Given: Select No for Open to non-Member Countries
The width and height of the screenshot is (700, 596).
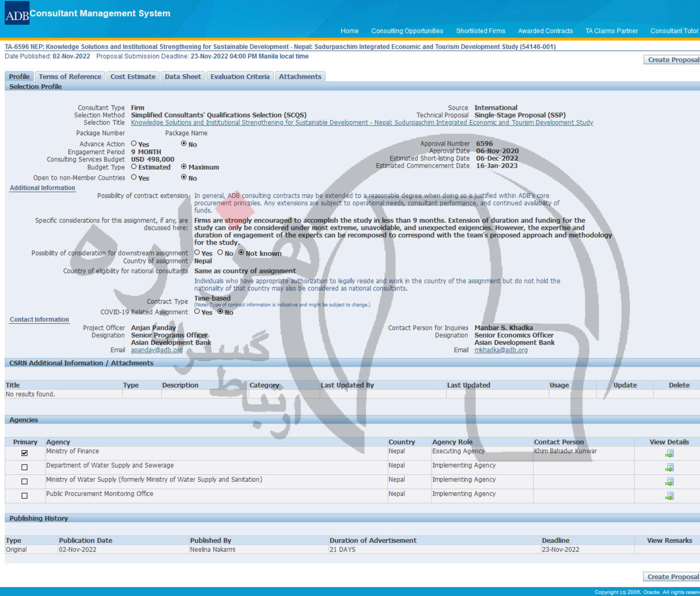Looking at the screenshot, I should pyautogui.click(x=184, y=177).
